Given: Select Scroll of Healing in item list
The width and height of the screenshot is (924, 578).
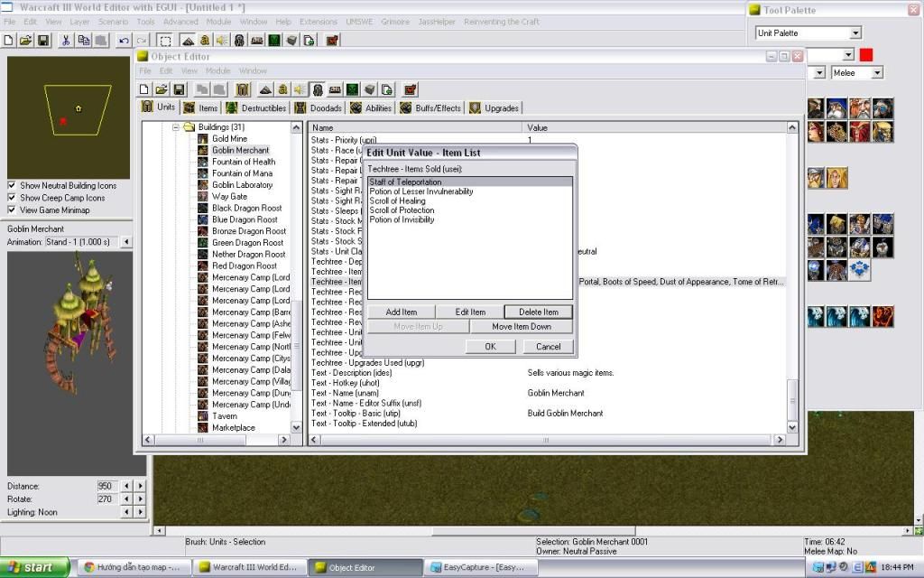Looking at the screenshot, I should [397, 200].
